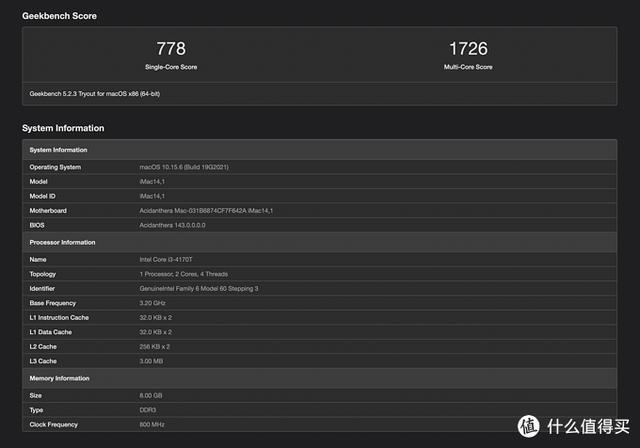The image size is (640, 448).
Task: Select the Intel Core i3-4170T value
Action: 166,259
